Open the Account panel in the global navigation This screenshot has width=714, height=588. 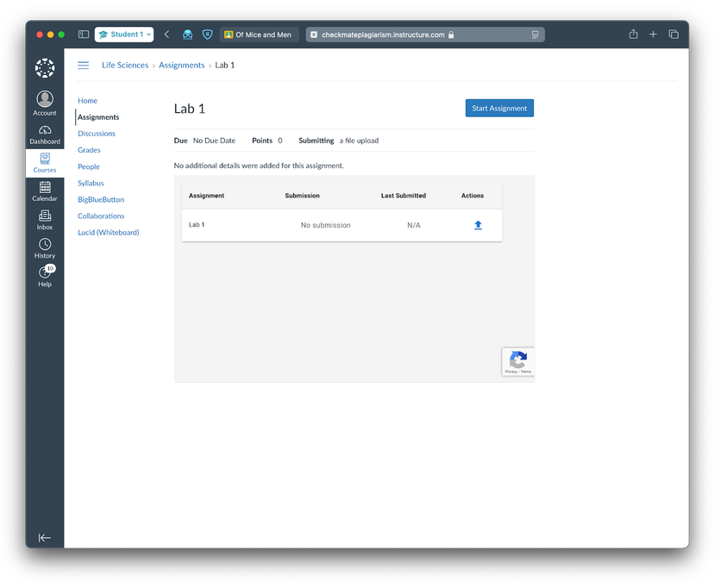[44, 101]
